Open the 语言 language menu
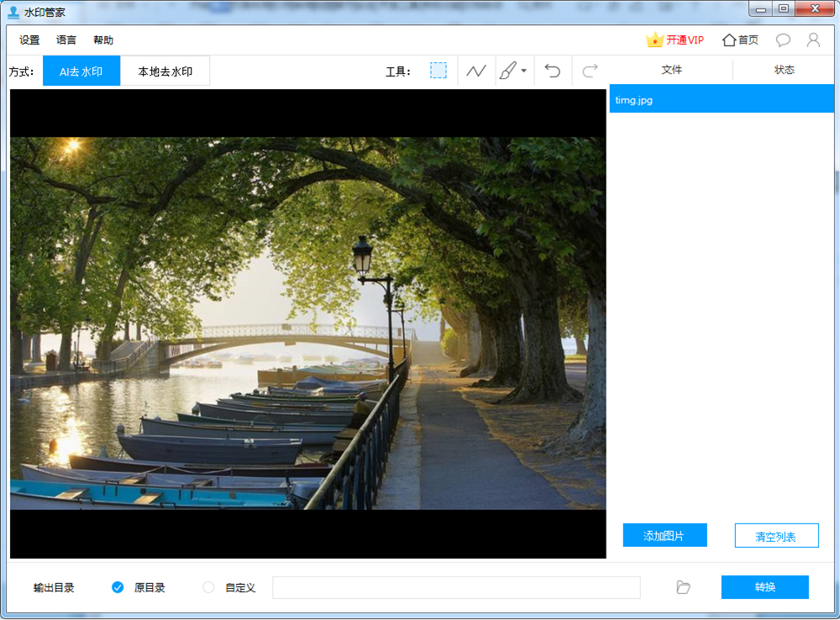Screen dimensions: 840x620 (66, 40)
